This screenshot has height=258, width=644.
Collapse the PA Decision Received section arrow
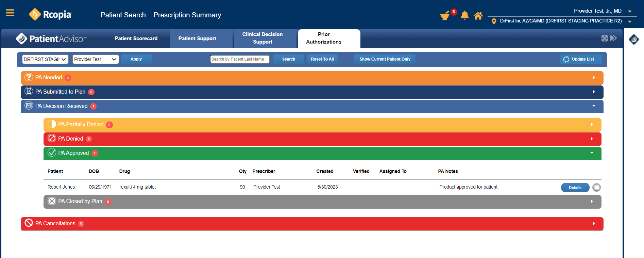tap(594, 106)
